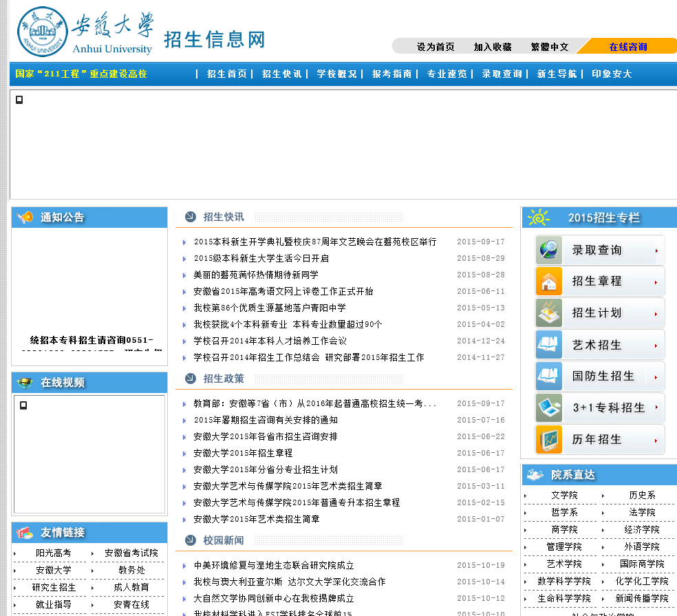Open 印象安大 in the nav bar

click(x=612, y=74)
